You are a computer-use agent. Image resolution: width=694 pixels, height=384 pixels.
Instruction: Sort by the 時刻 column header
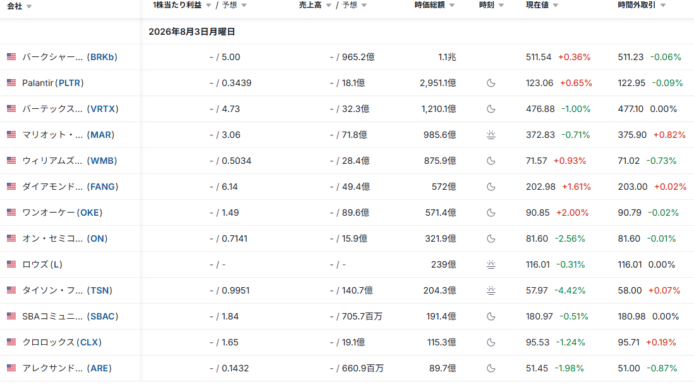click(486, 5)
